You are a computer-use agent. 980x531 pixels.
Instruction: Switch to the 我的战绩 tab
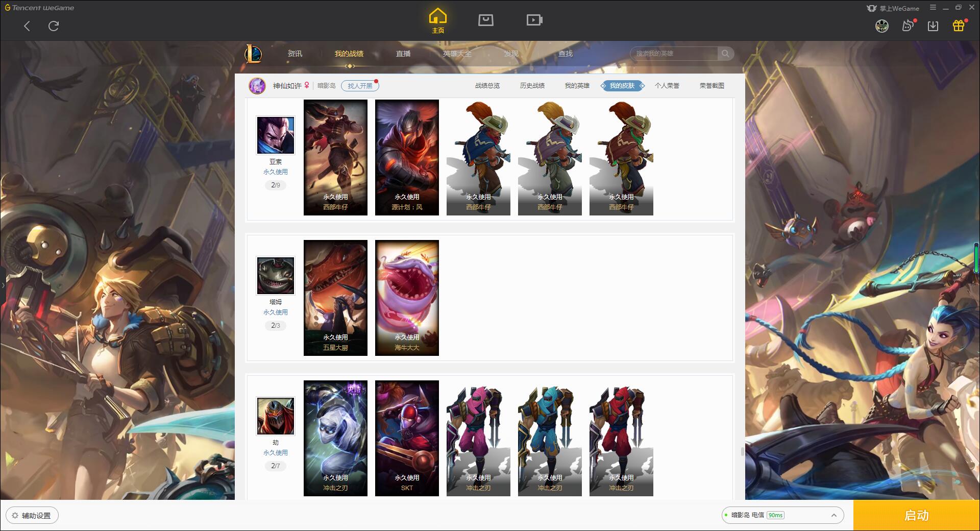pyautogui.click(x=349, y=54)
